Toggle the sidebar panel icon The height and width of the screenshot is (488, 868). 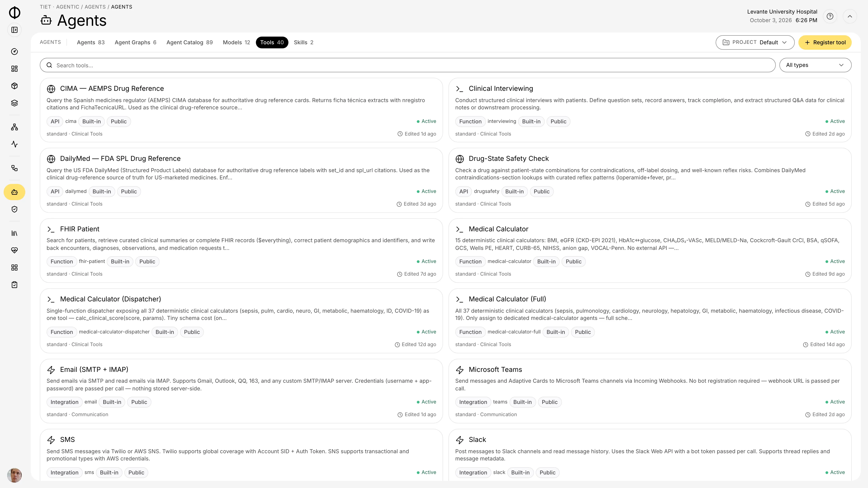pyautogui.click(x=14, y=30)
